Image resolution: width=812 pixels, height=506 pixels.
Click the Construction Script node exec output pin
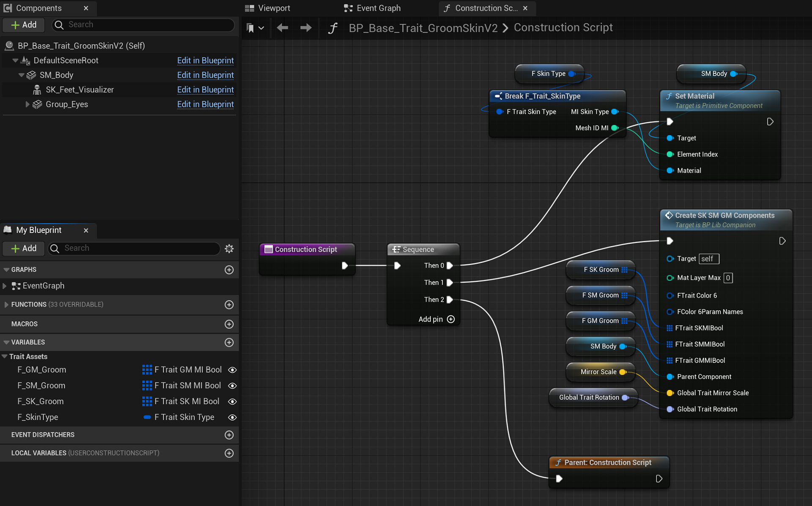345,266
